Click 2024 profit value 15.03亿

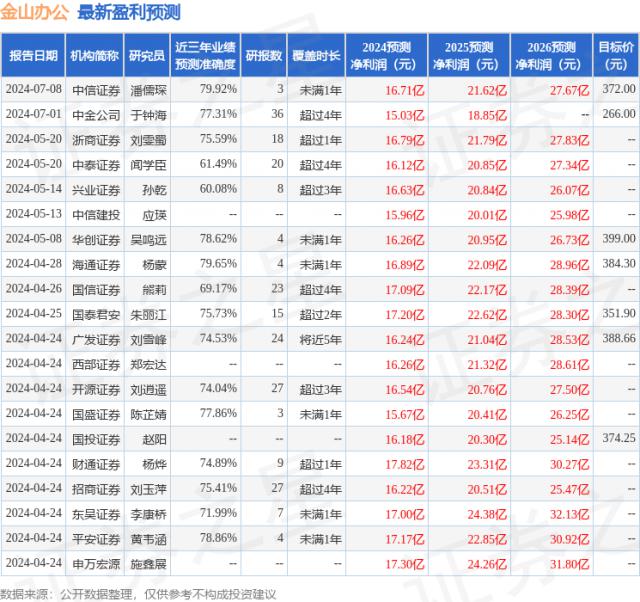[x=405, y=115]
